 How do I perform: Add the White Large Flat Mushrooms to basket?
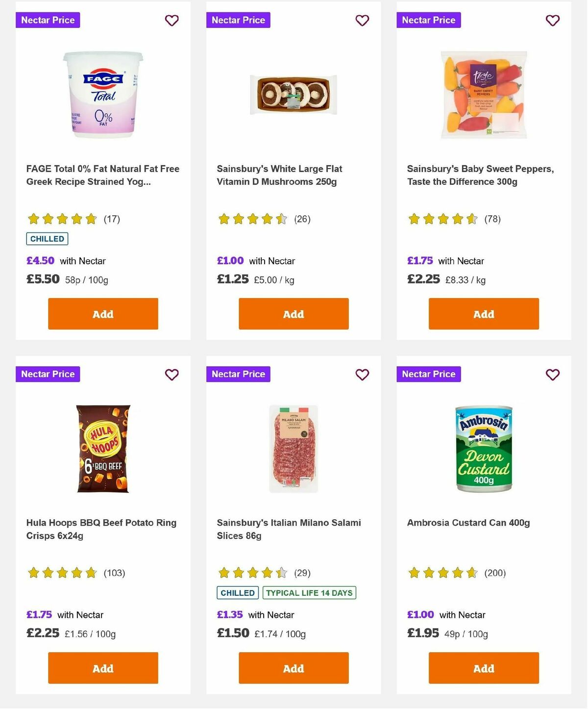pos(293,314)
